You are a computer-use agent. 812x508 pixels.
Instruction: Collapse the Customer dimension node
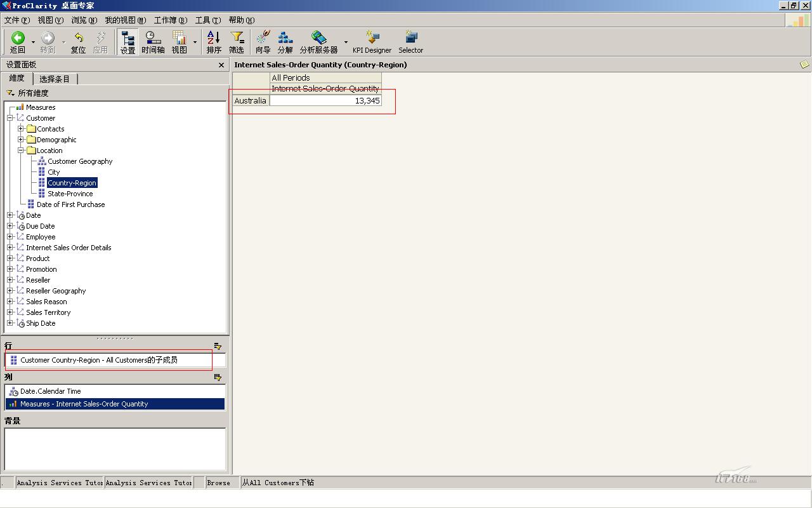10,118
